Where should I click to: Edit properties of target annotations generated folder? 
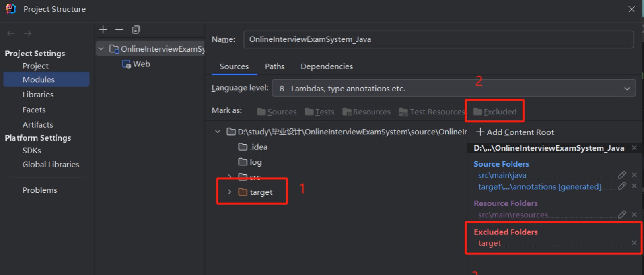pyautogui.click(x=622, y=186)
